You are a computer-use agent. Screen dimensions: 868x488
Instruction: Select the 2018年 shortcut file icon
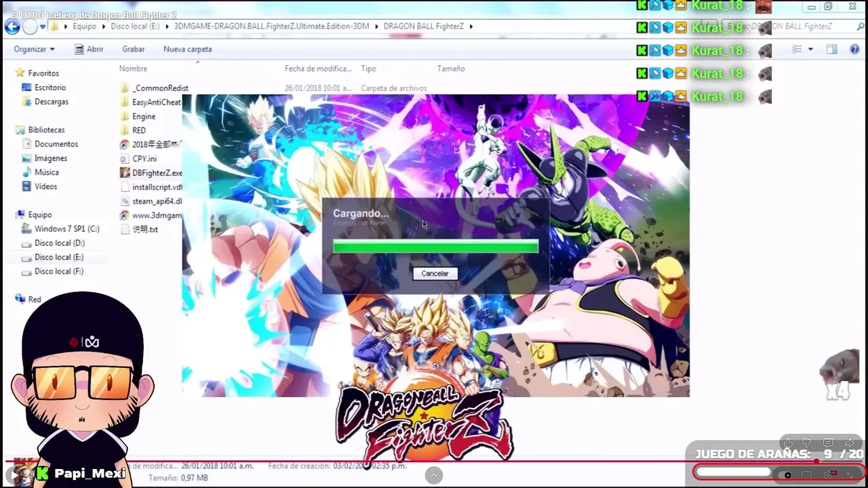pos(125,144)
